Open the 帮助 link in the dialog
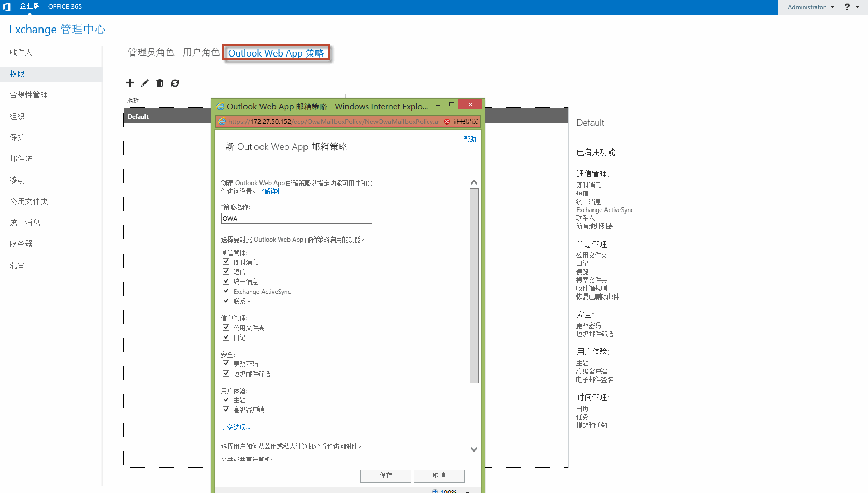 [x=470, y=139]
